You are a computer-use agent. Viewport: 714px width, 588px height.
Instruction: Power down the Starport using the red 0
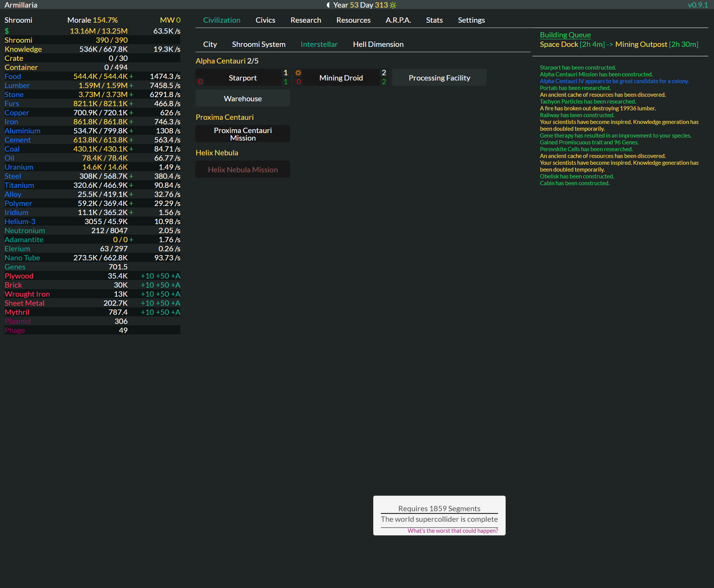point(200,81)
